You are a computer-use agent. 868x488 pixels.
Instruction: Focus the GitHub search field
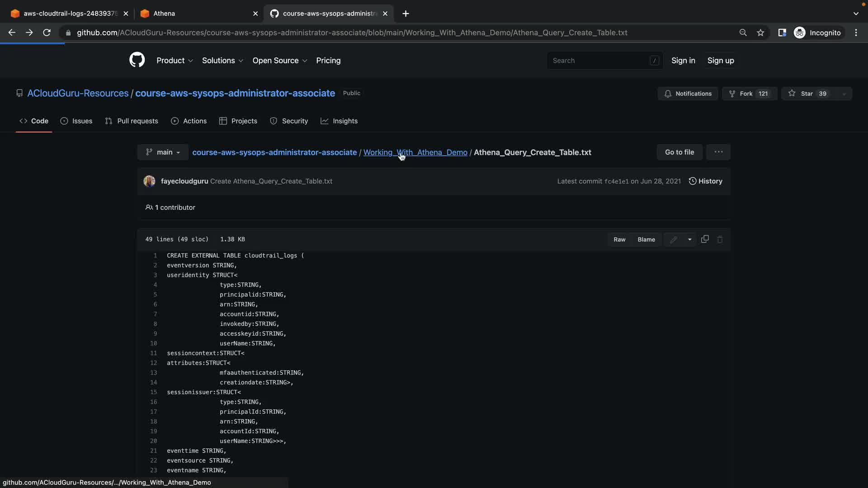tap(599, 61)
